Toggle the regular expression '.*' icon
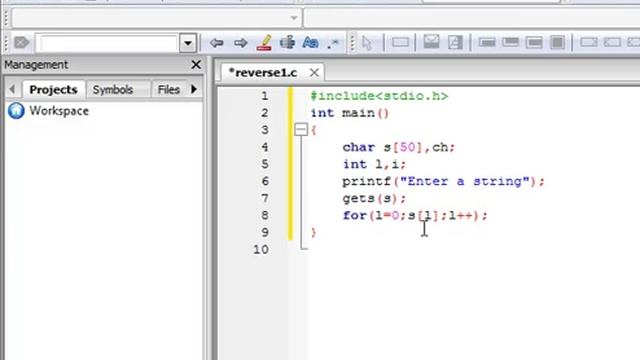 (x=333, y=42)
